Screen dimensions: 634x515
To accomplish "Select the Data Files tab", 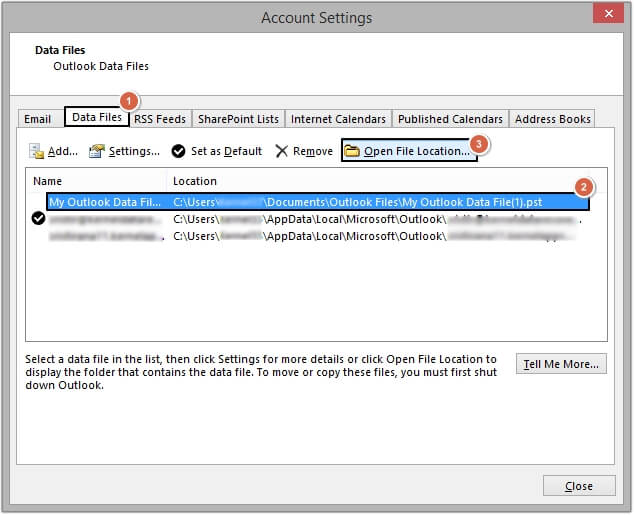I will point(97,117).
